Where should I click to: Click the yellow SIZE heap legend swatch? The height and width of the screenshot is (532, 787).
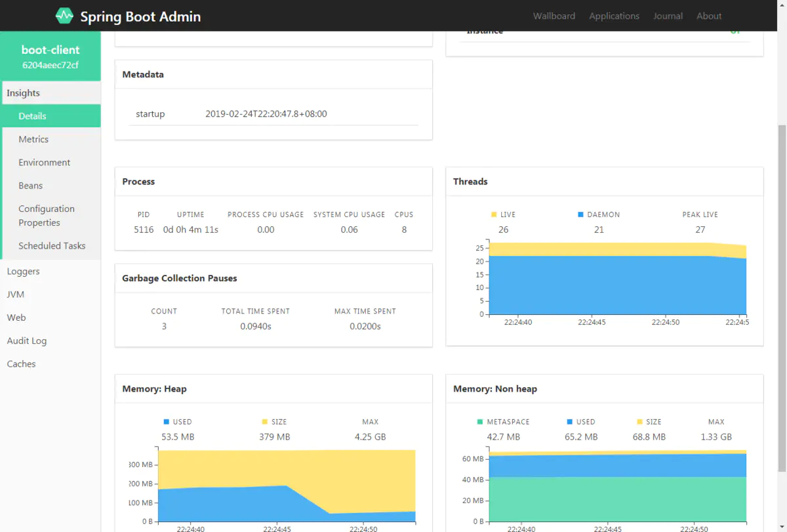point(265,422)
